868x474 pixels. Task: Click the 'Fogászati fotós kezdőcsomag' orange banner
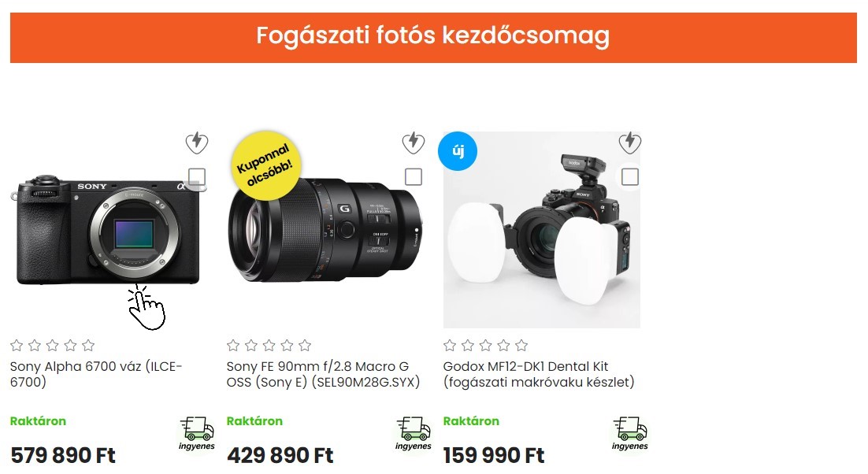(x=433, y=38)
